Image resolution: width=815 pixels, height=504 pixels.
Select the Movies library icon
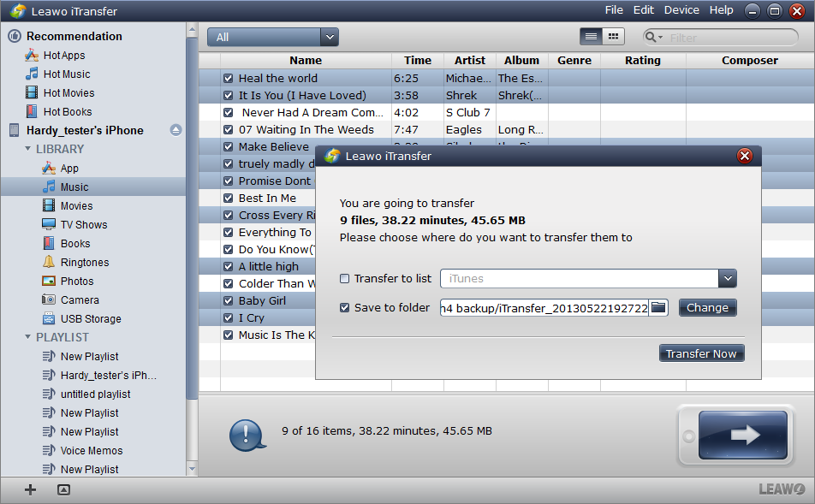click(49, 205)
